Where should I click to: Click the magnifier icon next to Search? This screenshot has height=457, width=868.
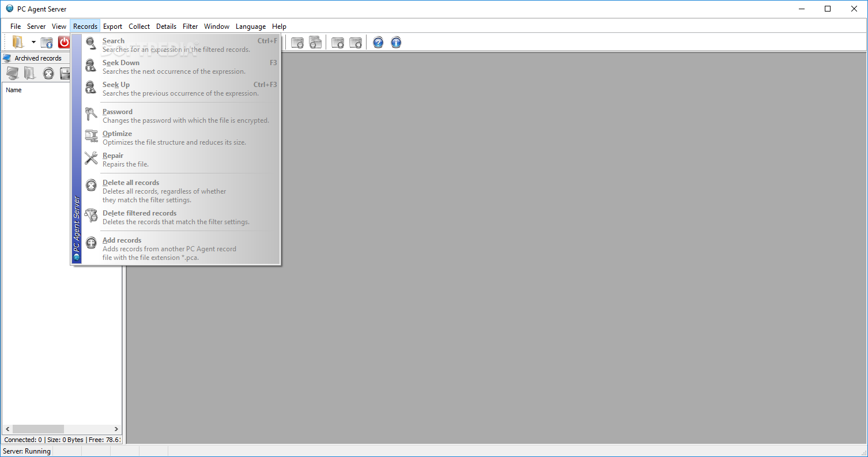click(91, 44)
